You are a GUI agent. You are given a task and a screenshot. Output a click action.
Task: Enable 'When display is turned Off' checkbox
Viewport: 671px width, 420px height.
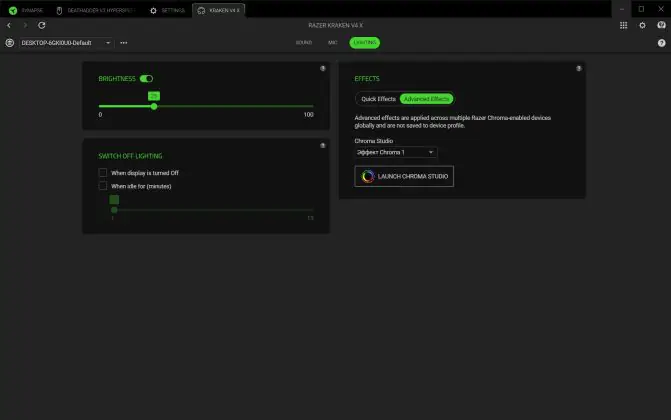(103, 173)
